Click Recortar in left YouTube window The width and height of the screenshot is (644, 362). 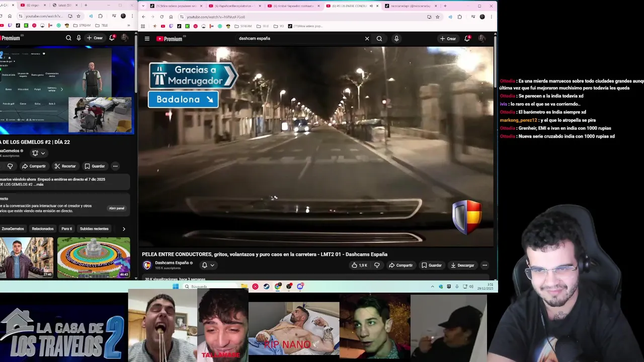coord(65,166)
